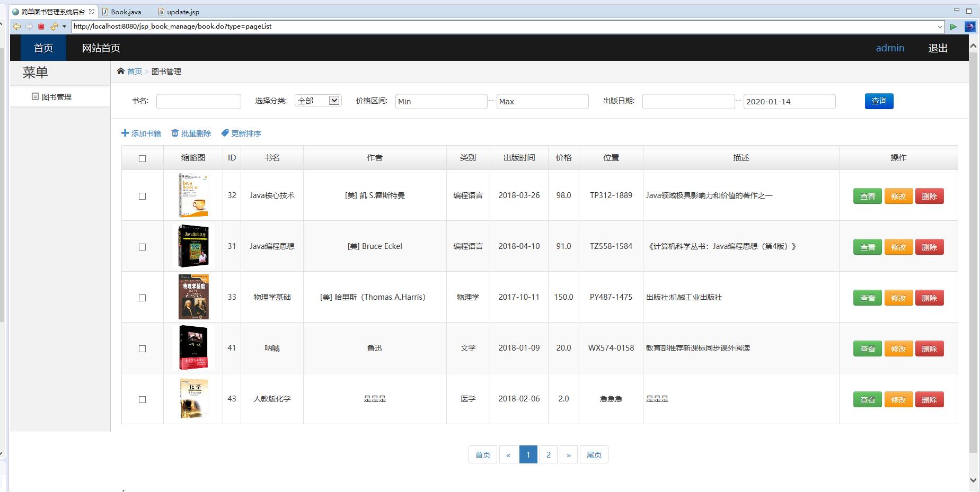Viewport: 980px width, 492px height.
Task: Expand the URL address bar history dropdown
Action: [x=940, y=26]
